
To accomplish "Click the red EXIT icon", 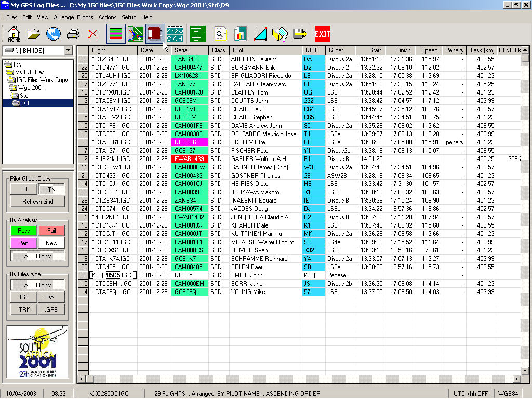I will tap(322, 34).
